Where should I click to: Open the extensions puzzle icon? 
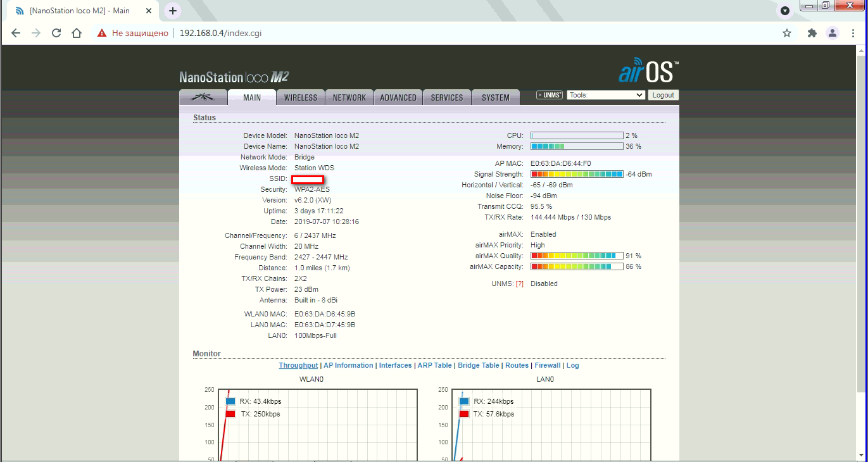[812, 33]
